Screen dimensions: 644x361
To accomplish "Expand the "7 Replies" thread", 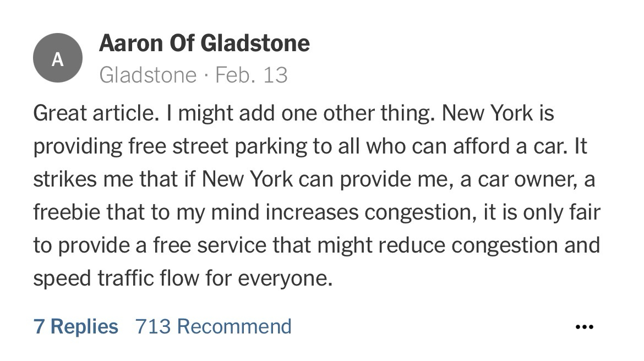I will click(75, 326).
